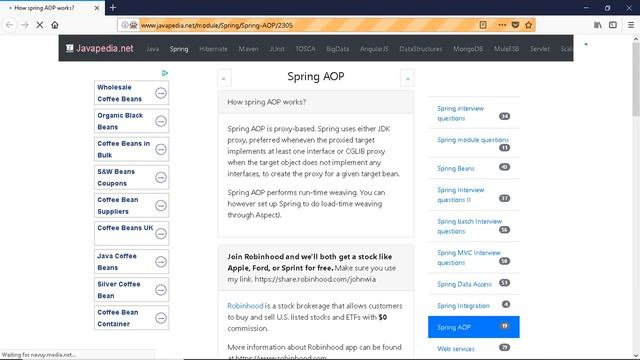The height and width of the screenshot is (360, 640).
Task: Save page to Pocket
Action: (x=515, y=25)
